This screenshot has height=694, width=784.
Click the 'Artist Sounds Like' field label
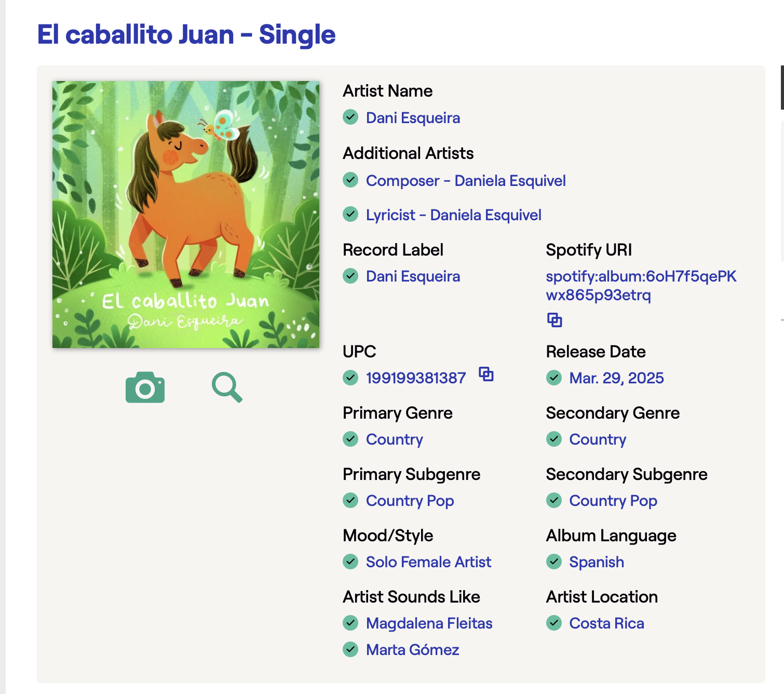click(x=411, y=597)
